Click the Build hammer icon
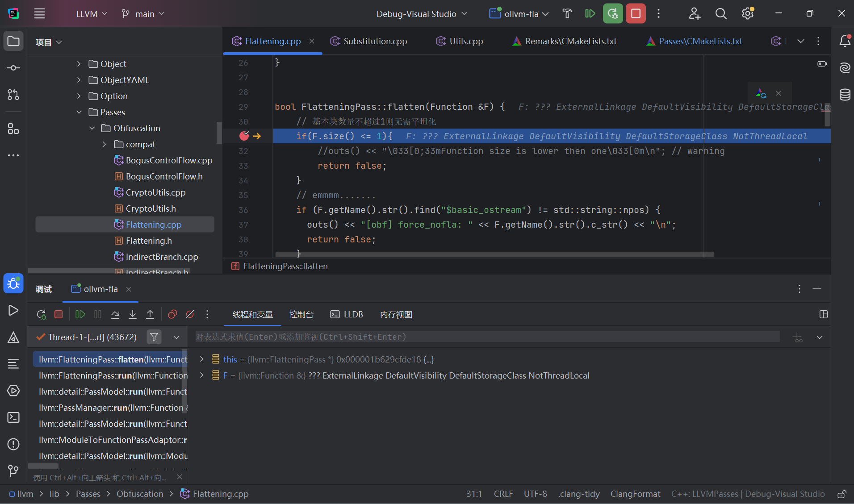Image resolution: width=854 pixels, height=504 pixels. click(567, 13)
